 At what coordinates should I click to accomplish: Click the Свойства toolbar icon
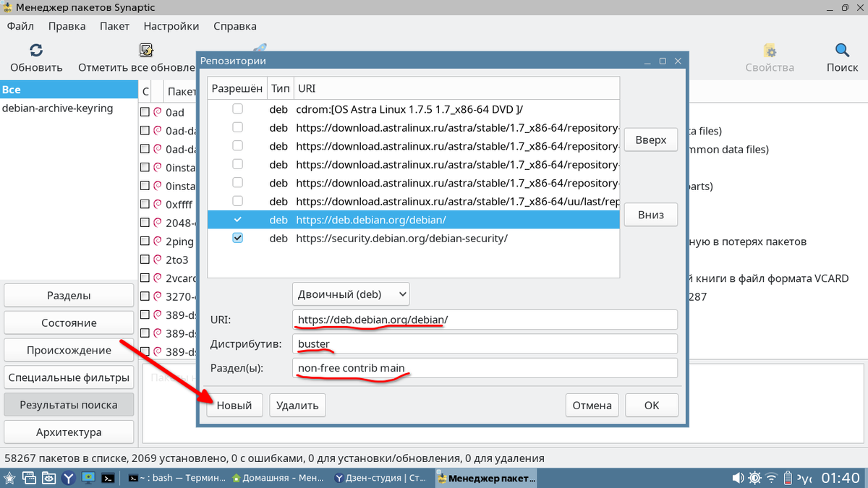tap(770, 51)
